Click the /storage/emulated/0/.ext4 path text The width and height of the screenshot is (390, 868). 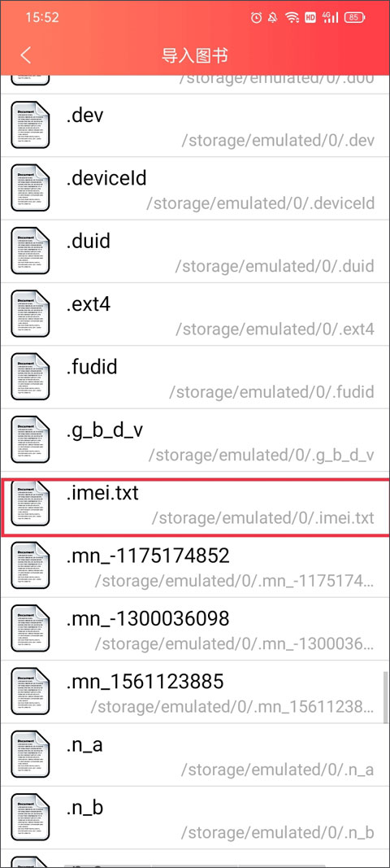click(275, 329)
